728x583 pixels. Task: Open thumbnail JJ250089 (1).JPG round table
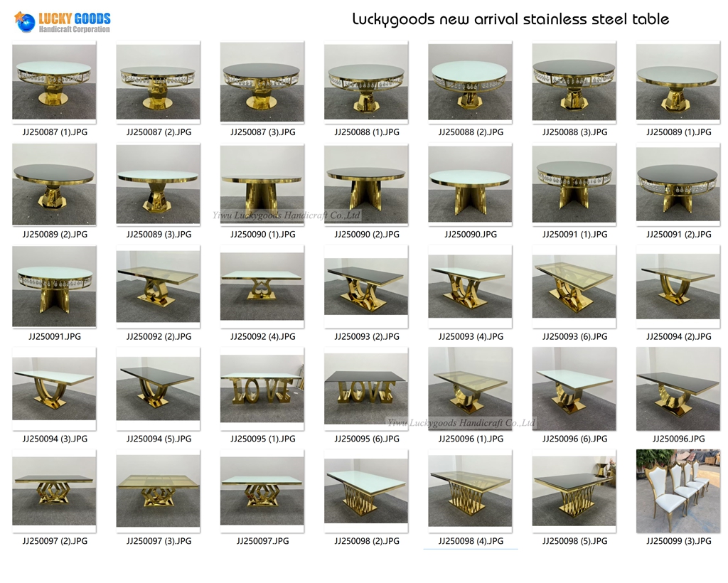click(x=678, y=83)
